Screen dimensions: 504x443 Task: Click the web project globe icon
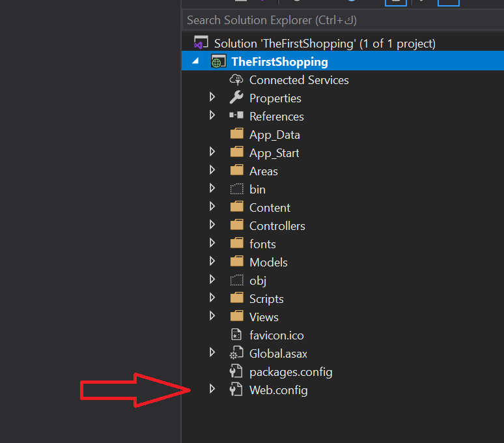tap(218, 61)
